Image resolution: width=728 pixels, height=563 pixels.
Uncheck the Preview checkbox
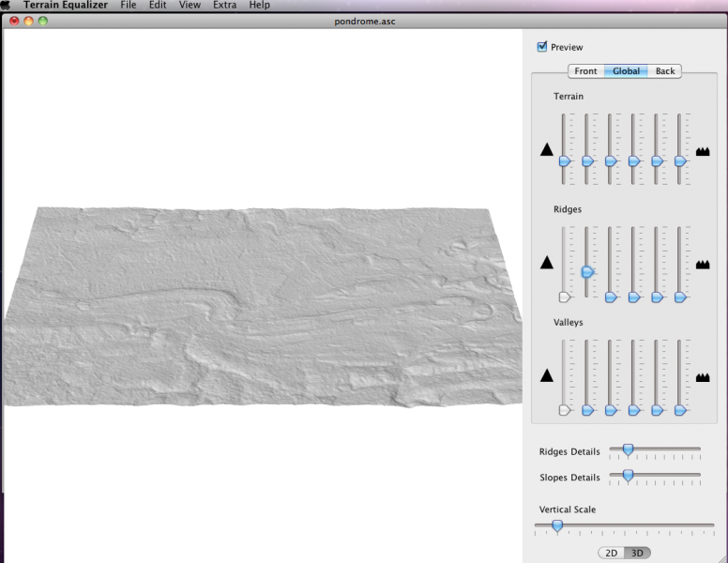click(542, 47)
